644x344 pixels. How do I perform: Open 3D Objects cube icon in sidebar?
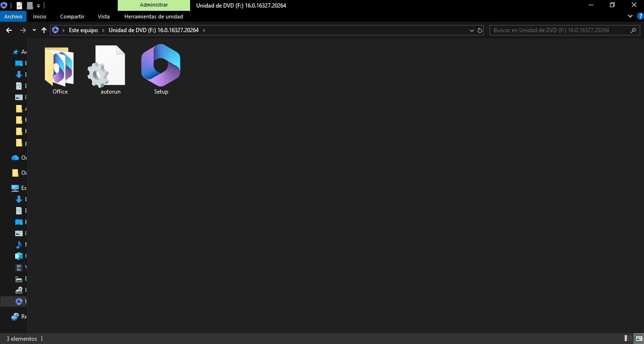tap(19, 256)
